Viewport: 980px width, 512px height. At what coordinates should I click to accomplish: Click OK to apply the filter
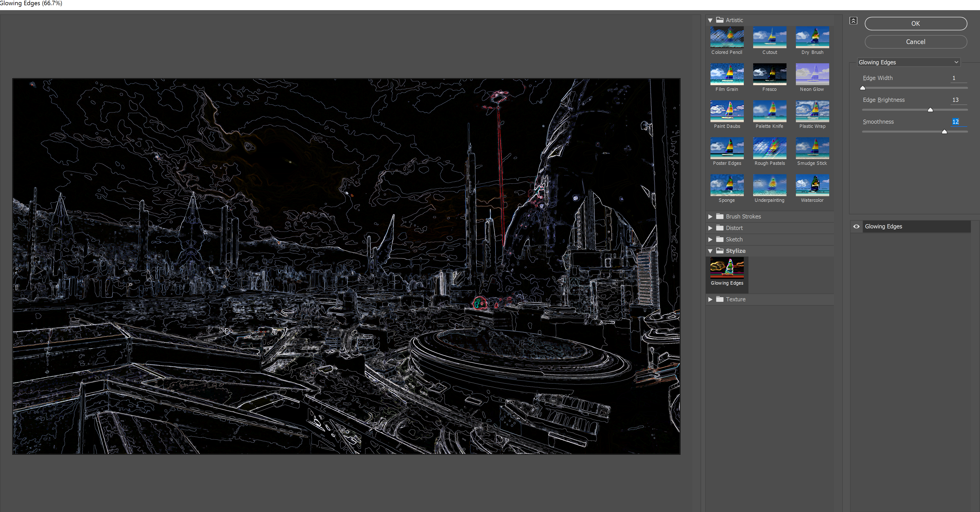[915, 24]
